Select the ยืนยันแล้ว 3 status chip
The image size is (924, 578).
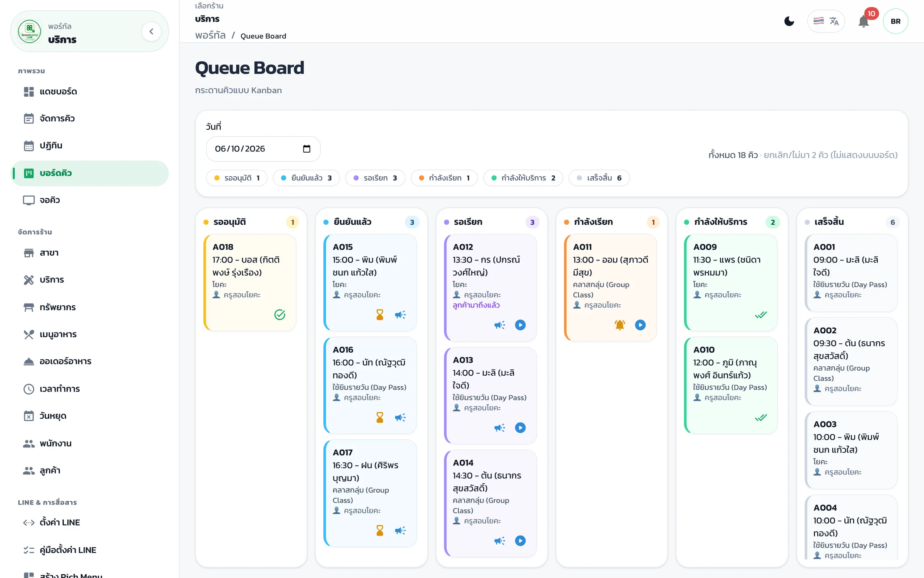point(306,178)
